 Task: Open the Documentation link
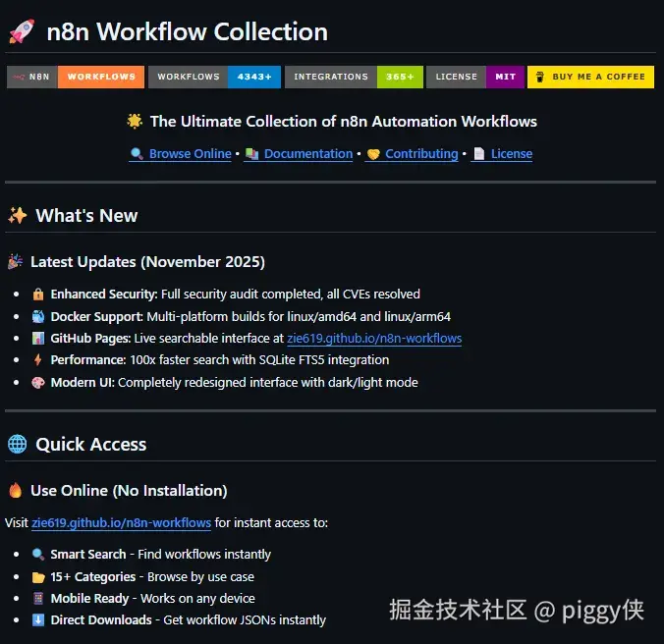(x=308, y=153)
